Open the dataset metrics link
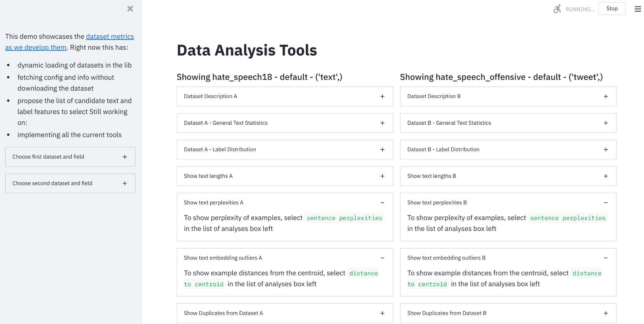Screen dimensions: 644x324 coord(110,36)
